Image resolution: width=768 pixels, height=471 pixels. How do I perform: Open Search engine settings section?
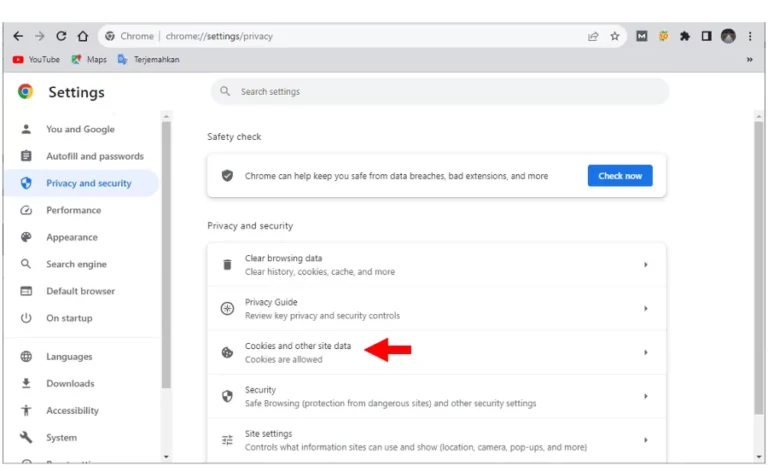(82, 264)
